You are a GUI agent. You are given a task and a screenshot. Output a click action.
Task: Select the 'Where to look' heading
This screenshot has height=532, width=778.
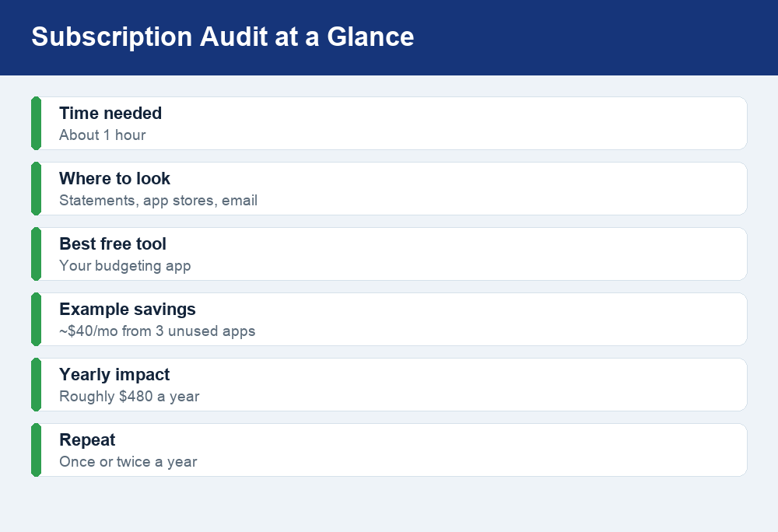114,178
